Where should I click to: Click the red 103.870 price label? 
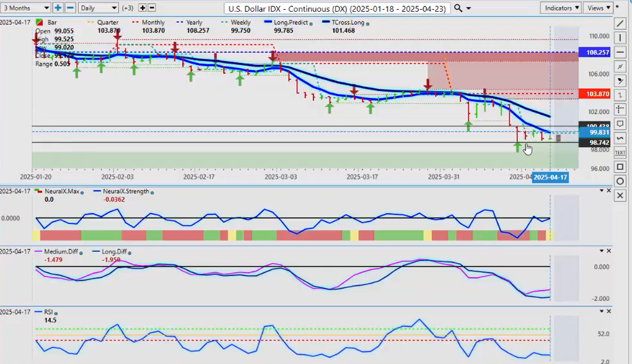tap(595, 93)
